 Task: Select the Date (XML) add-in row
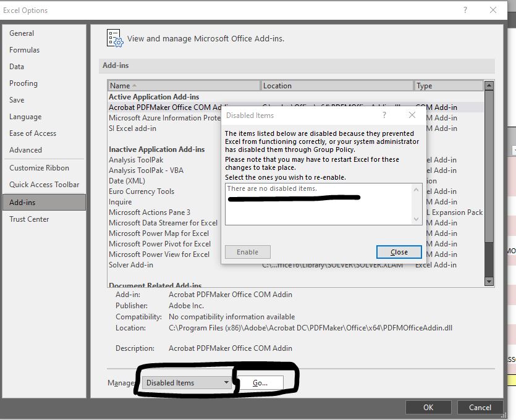click(165, 181)
